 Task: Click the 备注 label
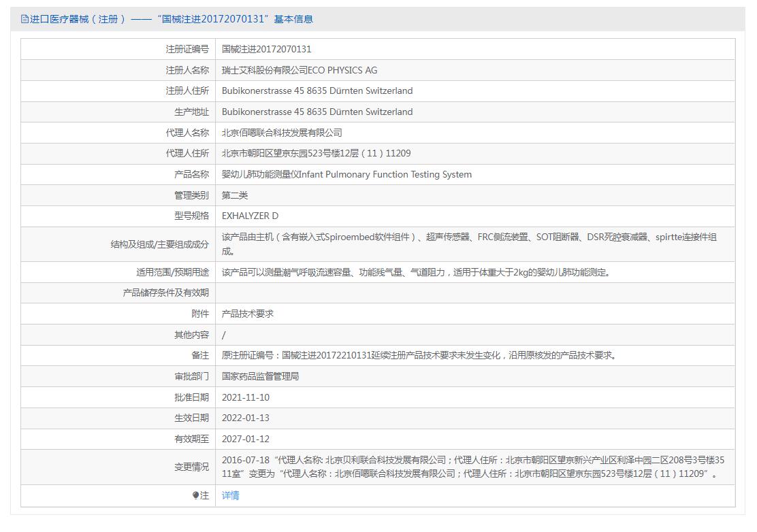coord(200,356)
